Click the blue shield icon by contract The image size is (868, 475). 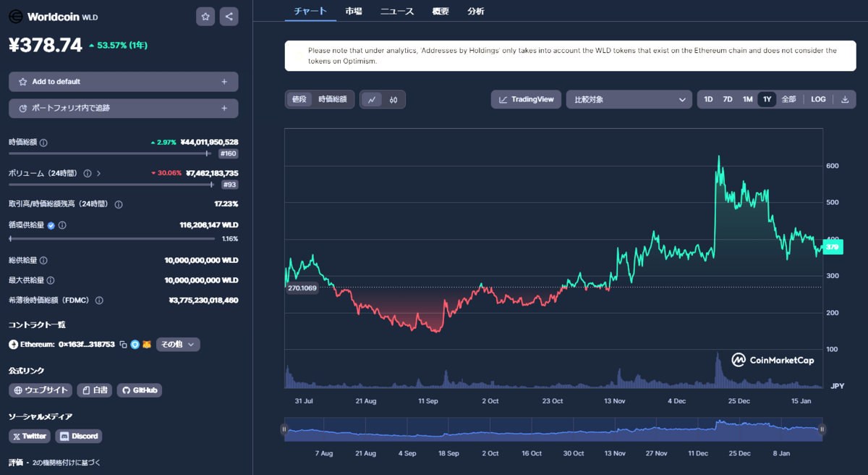(135, 345)
